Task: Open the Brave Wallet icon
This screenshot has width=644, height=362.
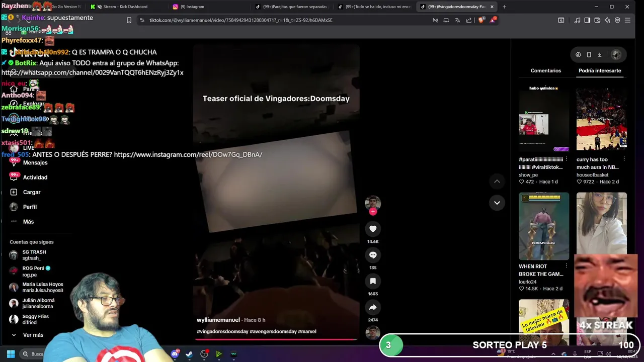Action: click(597, 20)
